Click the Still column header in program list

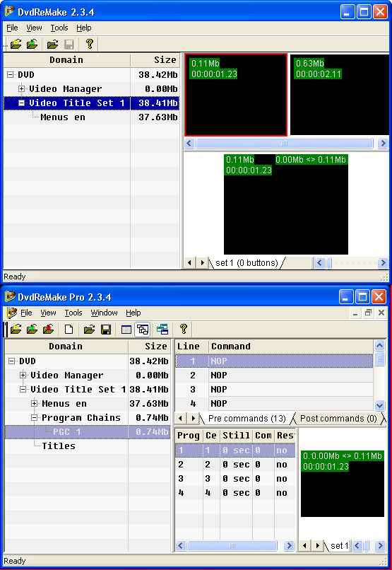coord(236,436)
